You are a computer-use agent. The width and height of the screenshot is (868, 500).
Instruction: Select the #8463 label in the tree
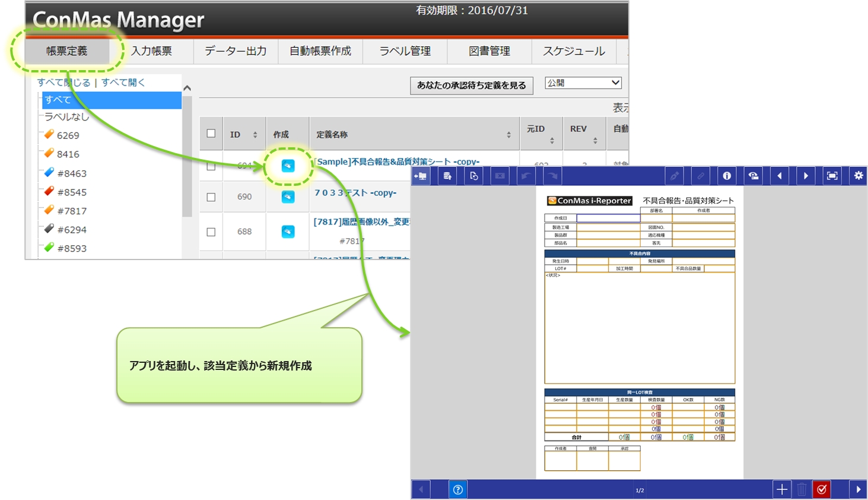pyautogui.click(x=72, y=173)
